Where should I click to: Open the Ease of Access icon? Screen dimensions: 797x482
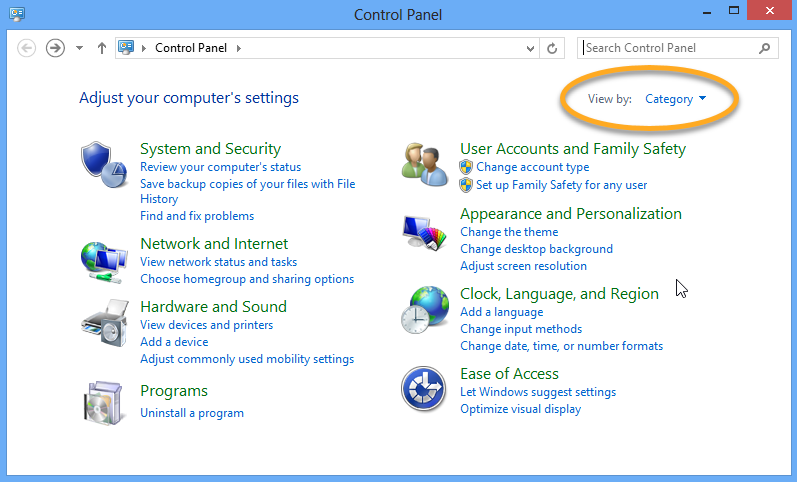[424, 388]
